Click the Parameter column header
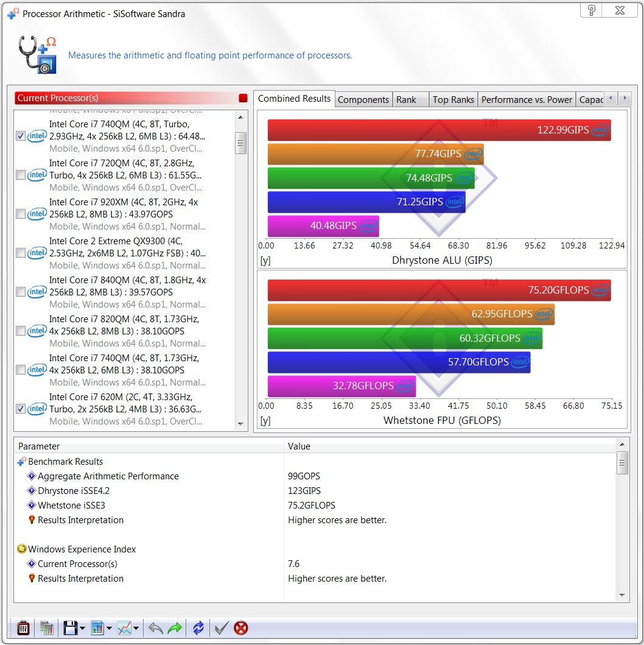This screenshot has width=644, height=645. pyautogui.click(x=149, y=446)
